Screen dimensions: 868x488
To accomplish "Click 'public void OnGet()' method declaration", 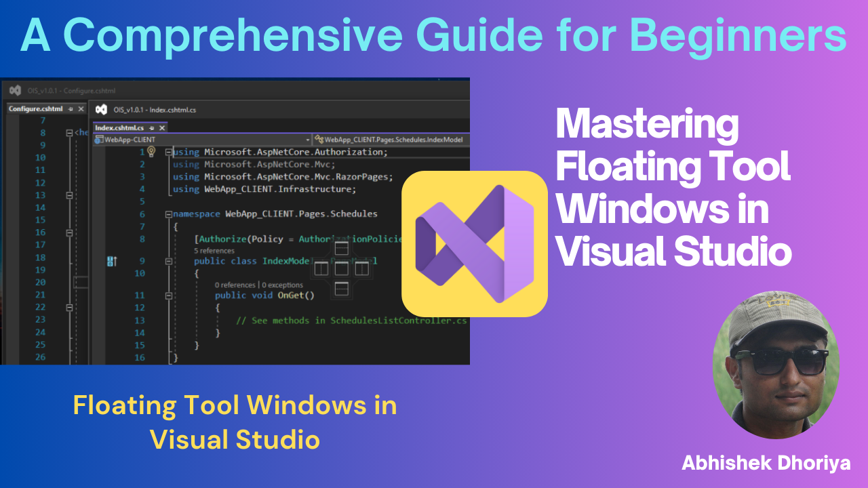I will [x=265, y=296].
